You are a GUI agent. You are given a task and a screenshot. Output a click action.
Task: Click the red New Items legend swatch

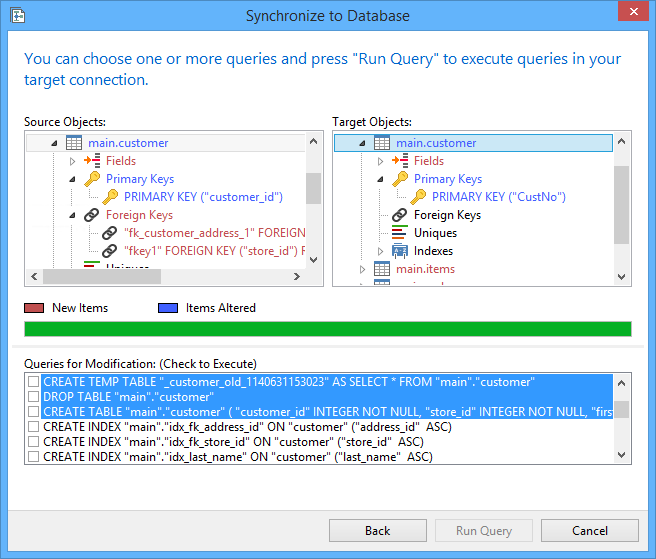point(34,308)
